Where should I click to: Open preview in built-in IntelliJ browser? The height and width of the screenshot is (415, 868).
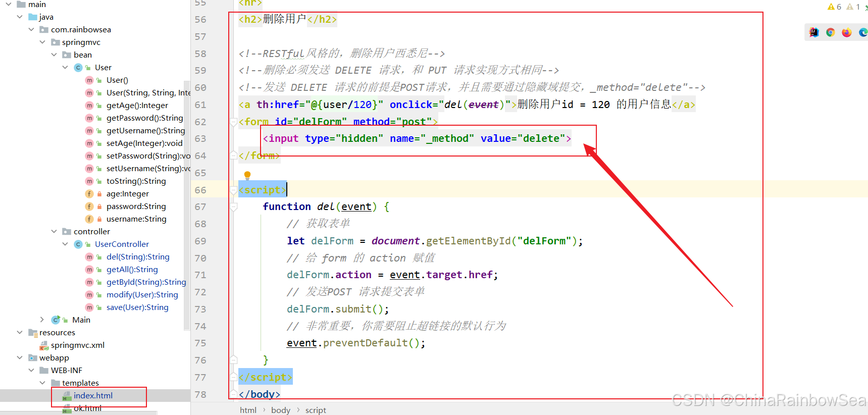(x=814, y=32)
